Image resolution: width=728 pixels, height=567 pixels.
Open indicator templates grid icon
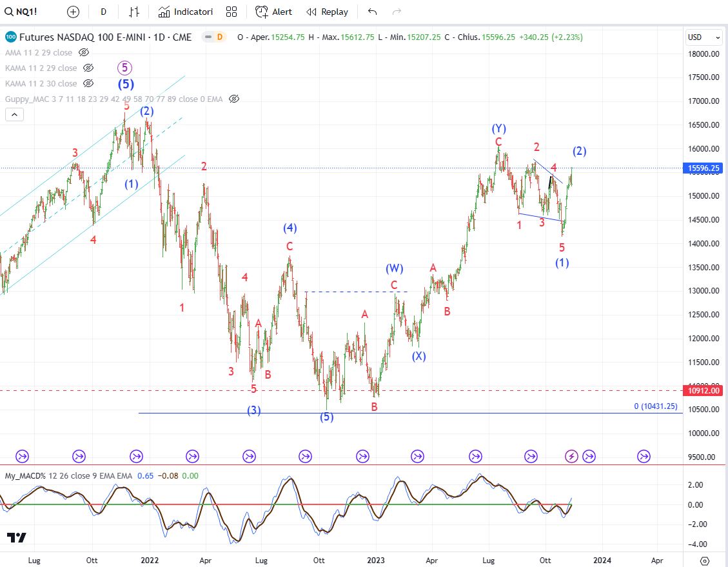(231, 12)
